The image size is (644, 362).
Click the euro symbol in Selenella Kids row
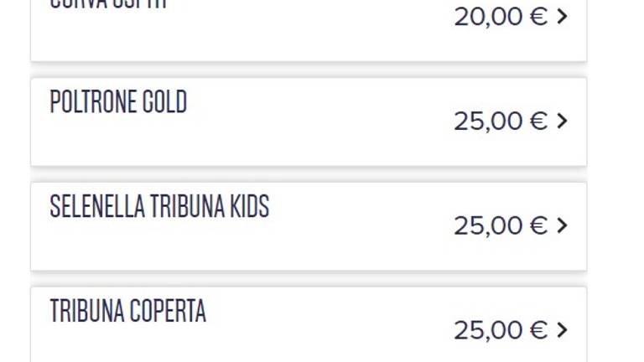pos(538,225)
